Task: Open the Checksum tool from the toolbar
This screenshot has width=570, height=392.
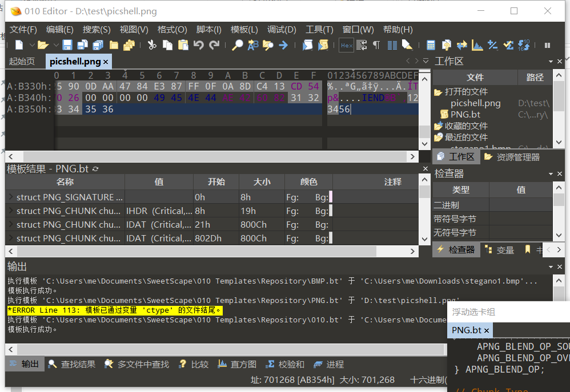Action: (x=508, y=45)
